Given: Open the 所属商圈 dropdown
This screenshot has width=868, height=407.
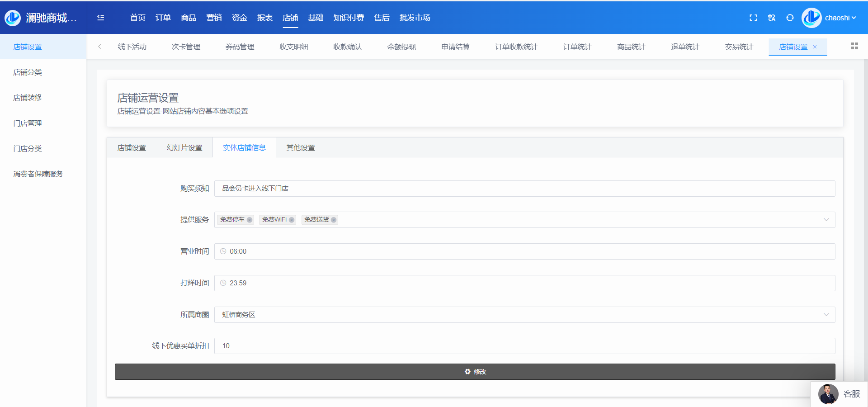Looking at the screenshot, I should point(826,315).
